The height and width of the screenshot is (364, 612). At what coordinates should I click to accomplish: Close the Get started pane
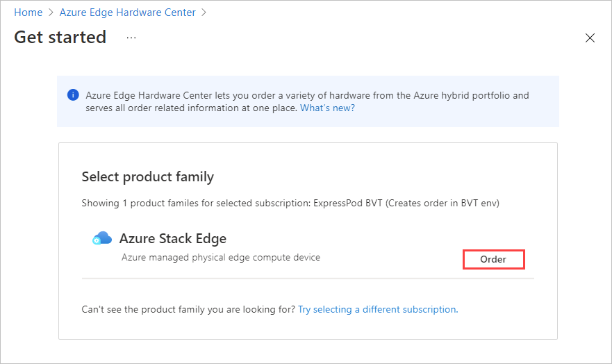[x=590, y=38]
